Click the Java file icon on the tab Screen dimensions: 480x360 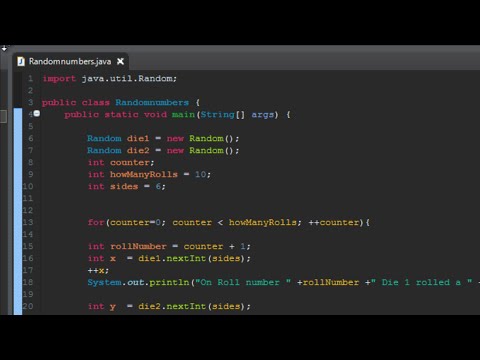pos(21,62)
